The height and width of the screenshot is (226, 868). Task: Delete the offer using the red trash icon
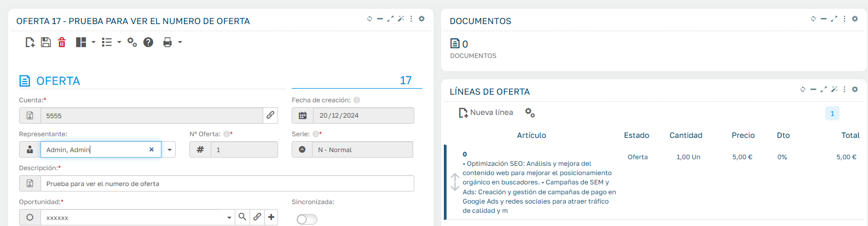pos(62,42)
